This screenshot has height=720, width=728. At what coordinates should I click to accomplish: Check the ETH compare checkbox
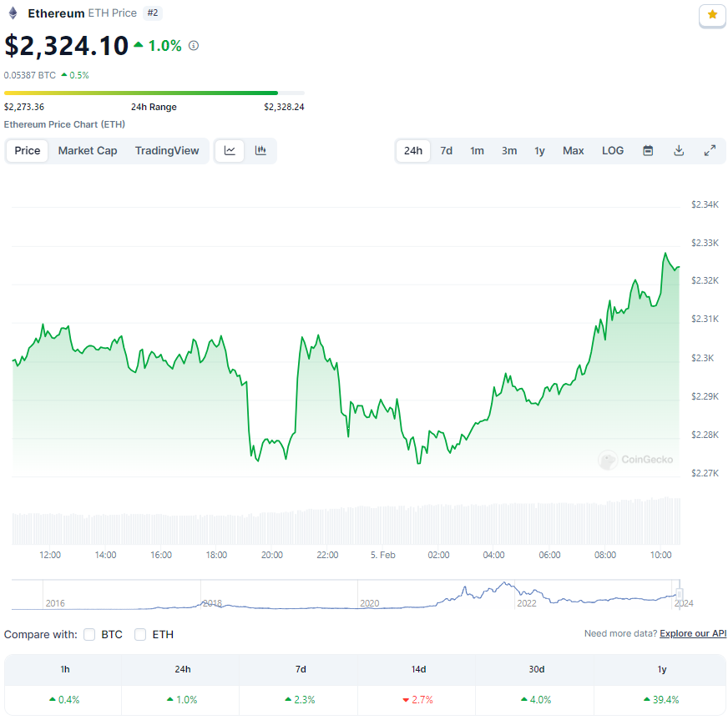click(140, 634)
